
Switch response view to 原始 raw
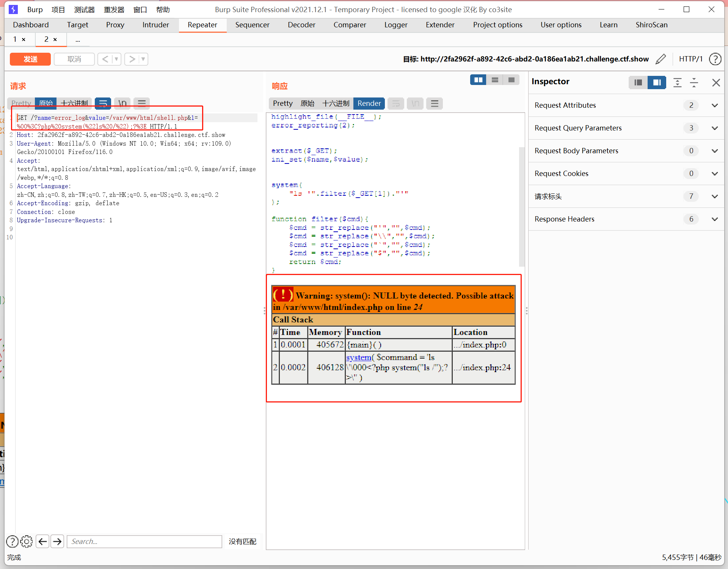tap(308, 103)
